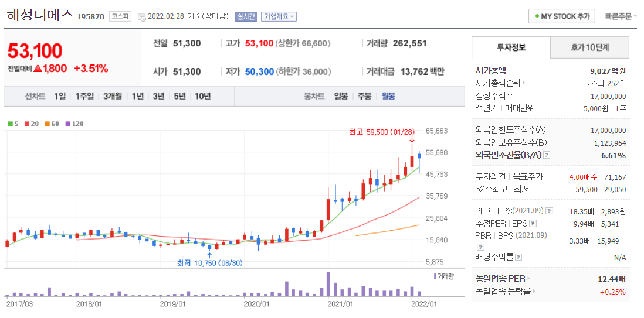Image resolution: width=644 pixels, height=318 pixels.
Task: Click the help icon beside 추정PER EPS
Action: click(533, 224)
